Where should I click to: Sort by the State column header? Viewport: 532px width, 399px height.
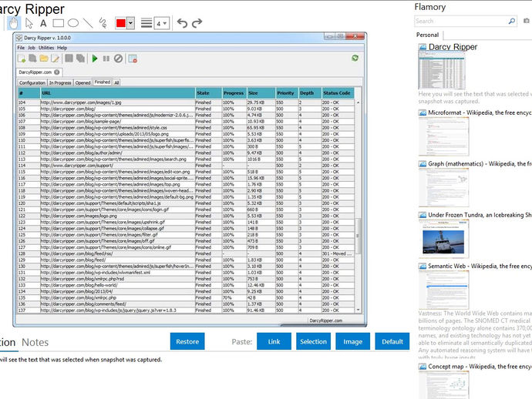tap(209, 93)
